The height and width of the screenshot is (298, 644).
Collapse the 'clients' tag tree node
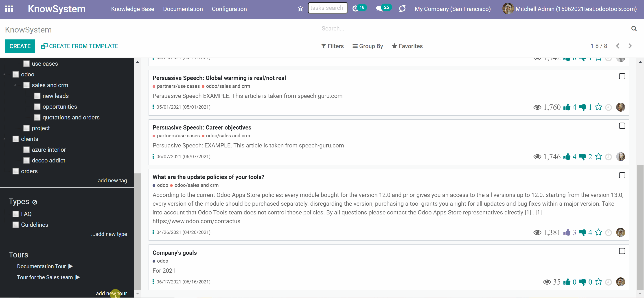pos(4,139)
